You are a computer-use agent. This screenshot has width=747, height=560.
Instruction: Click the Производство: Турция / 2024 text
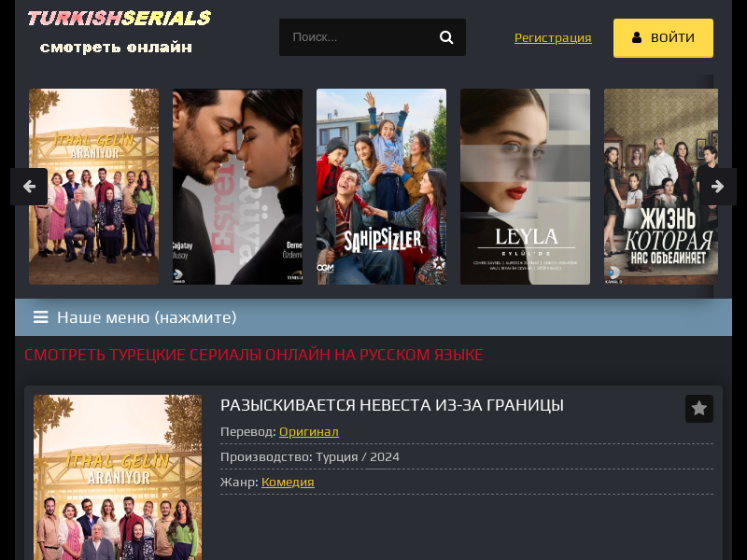pyautogui.click(x=310, y=456)
